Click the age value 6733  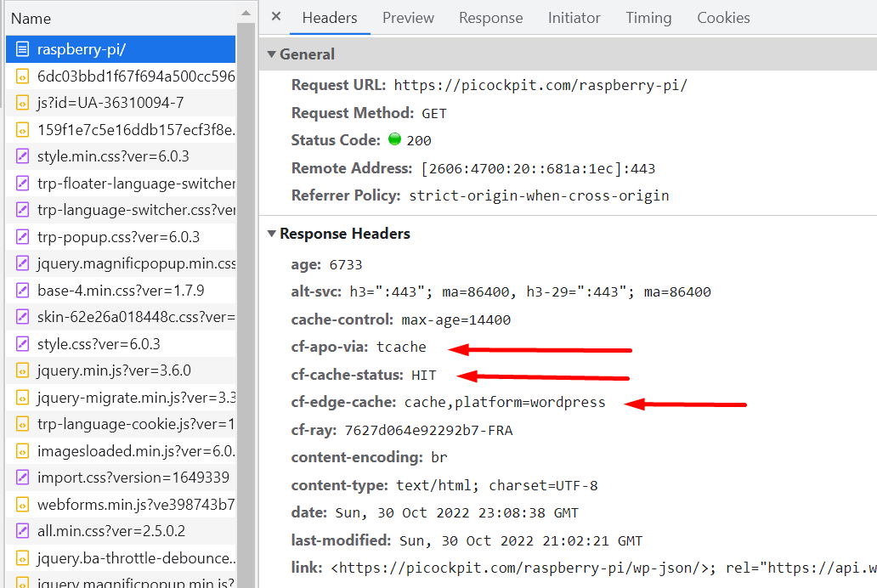tap(346, 264)
